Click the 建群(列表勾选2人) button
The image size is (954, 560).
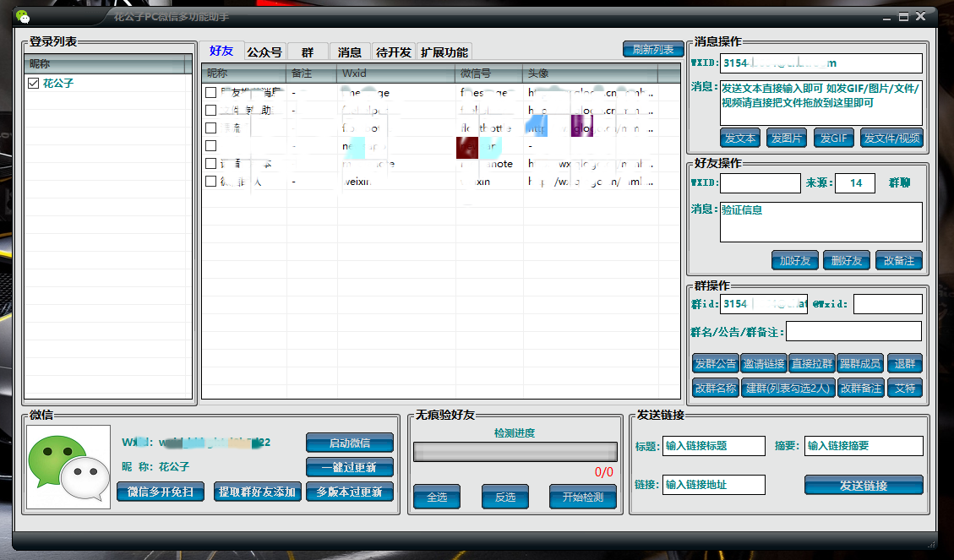coord(788,388)
